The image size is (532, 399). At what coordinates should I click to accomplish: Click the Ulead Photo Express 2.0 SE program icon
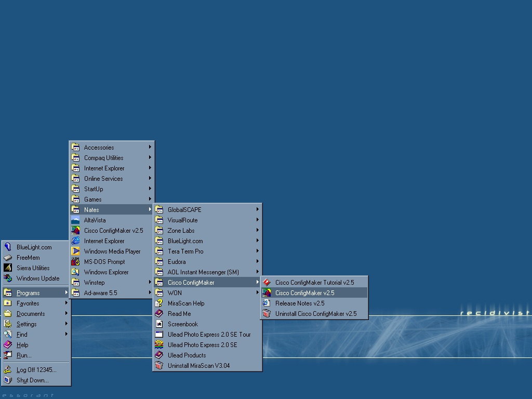(x=159, y=345)
